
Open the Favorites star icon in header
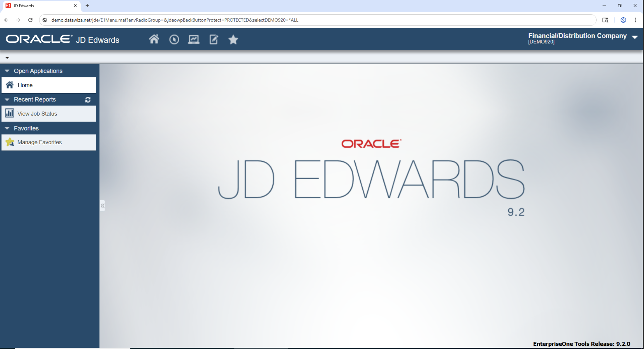233,39
